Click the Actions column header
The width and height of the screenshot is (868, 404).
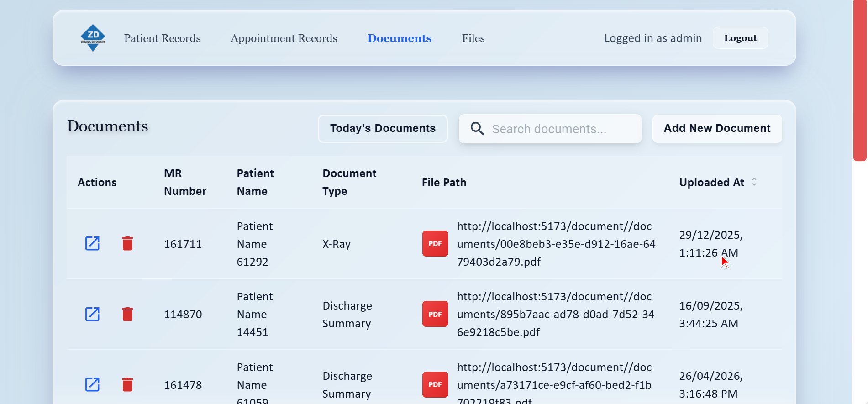point(97,182)
